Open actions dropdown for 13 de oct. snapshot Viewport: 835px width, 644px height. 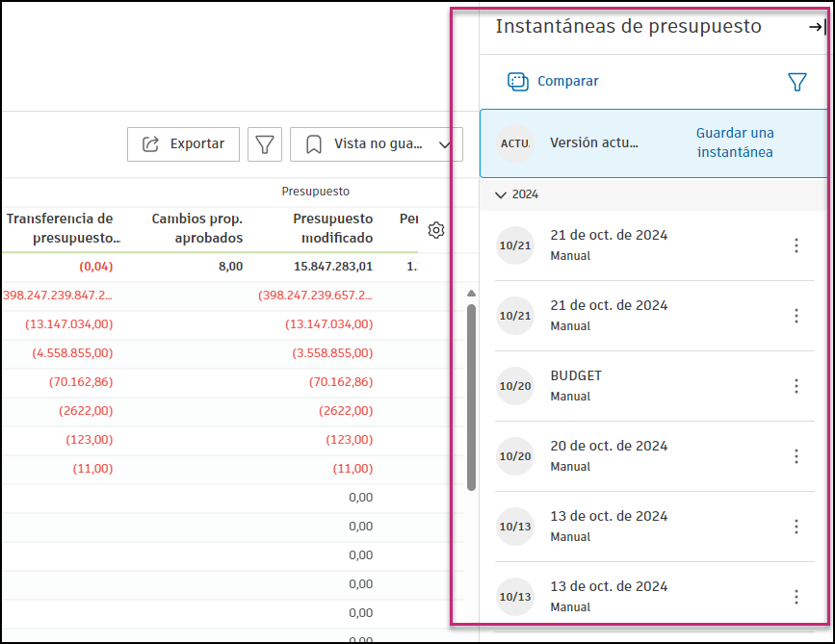(796, 527)
